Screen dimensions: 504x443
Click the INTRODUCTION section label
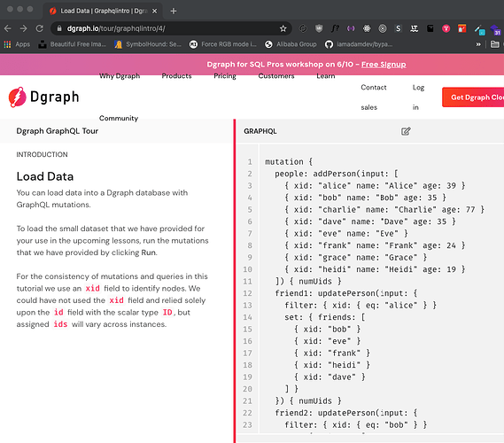pos(42,155)
